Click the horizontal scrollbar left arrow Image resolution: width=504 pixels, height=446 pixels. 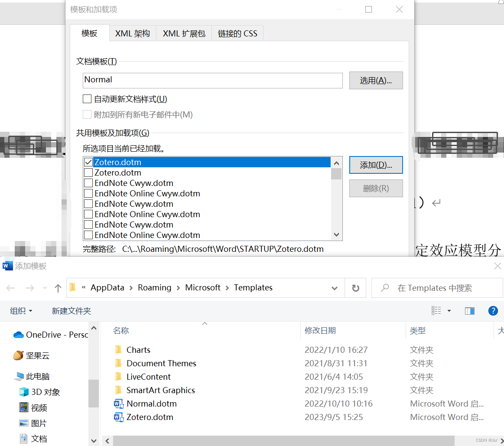(x=107, y=441)
